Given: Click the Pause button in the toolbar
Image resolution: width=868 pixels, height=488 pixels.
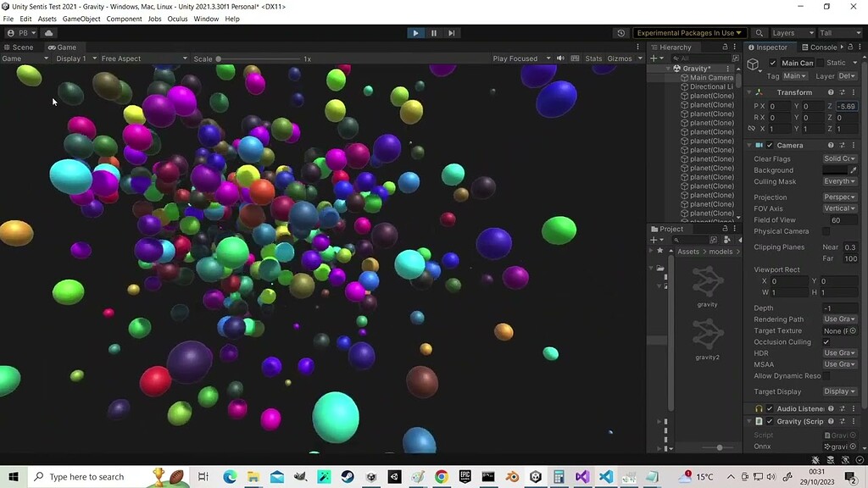Looking at the screenshot, I should [x=433, y=32].
